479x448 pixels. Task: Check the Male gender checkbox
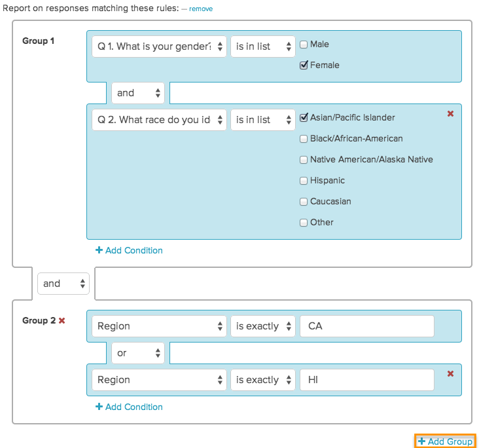click(x=304, y=45)
